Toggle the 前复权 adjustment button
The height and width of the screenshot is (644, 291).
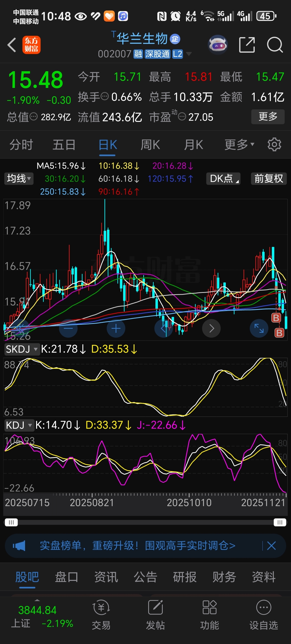[269, 179]
